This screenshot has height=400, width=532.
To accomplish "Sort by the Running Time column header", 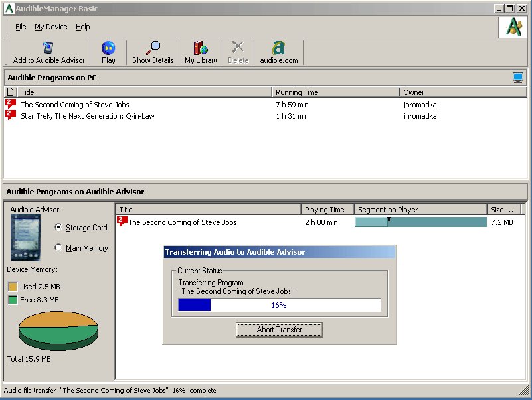I will 335,92.
